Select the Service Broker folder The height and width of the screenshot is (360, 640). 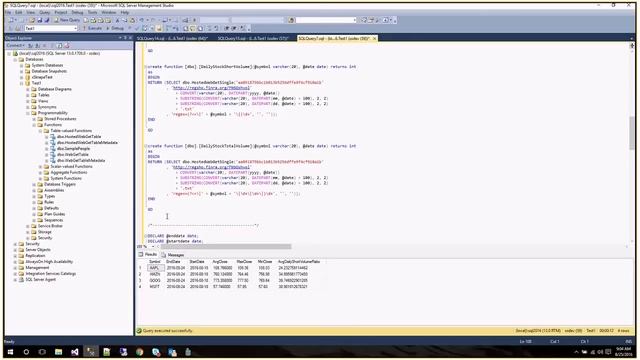coord(50,226)
